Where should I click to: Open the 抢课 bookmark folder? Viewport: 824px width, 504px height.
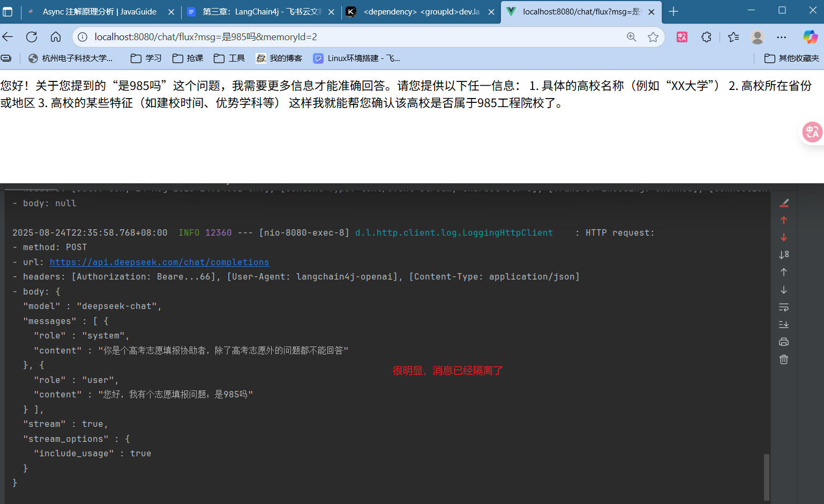pos(188,58)
